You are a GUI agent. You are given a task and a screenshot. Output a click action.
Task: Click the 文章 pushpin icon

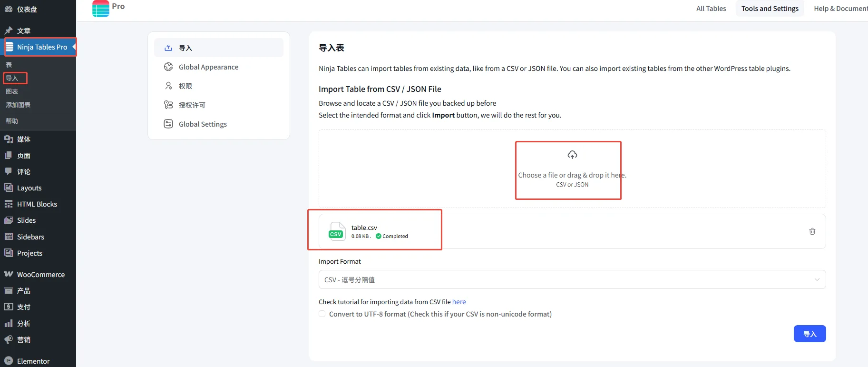click(x=9, y=30)
